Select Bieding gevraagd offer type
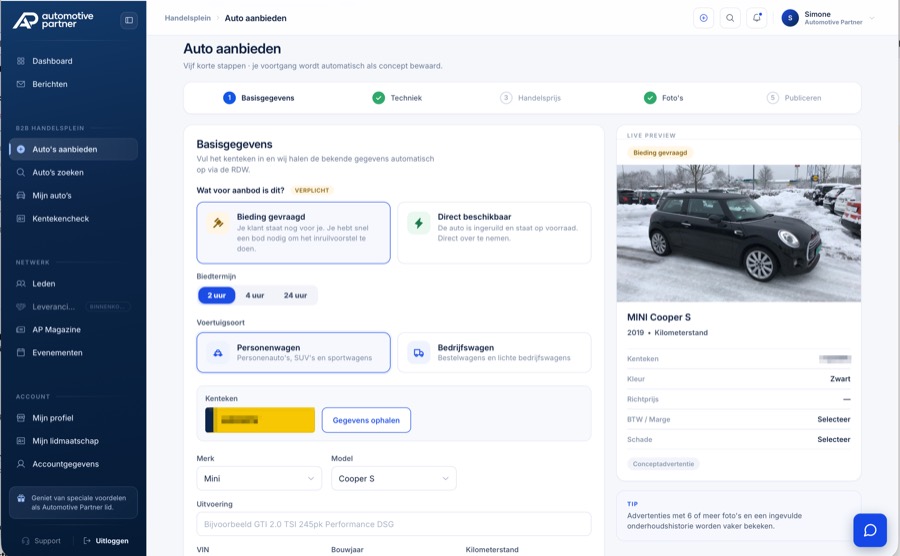 293,232
